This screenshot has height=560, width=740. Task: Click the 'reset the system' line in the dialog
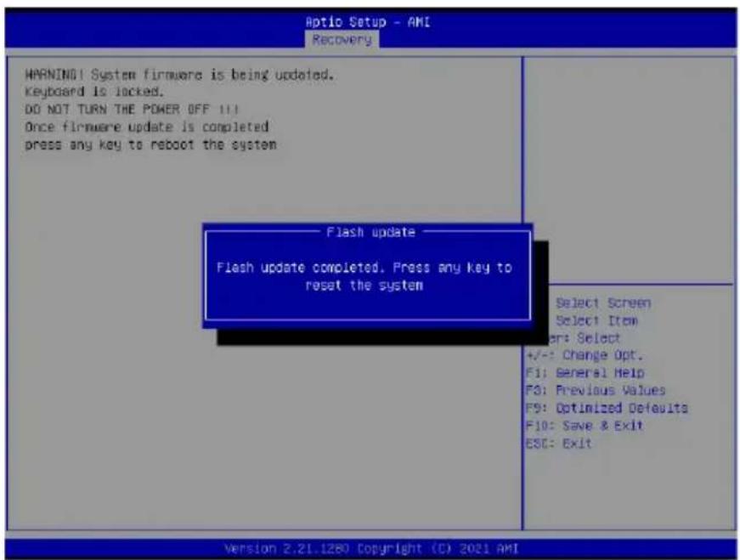[364, 286]
